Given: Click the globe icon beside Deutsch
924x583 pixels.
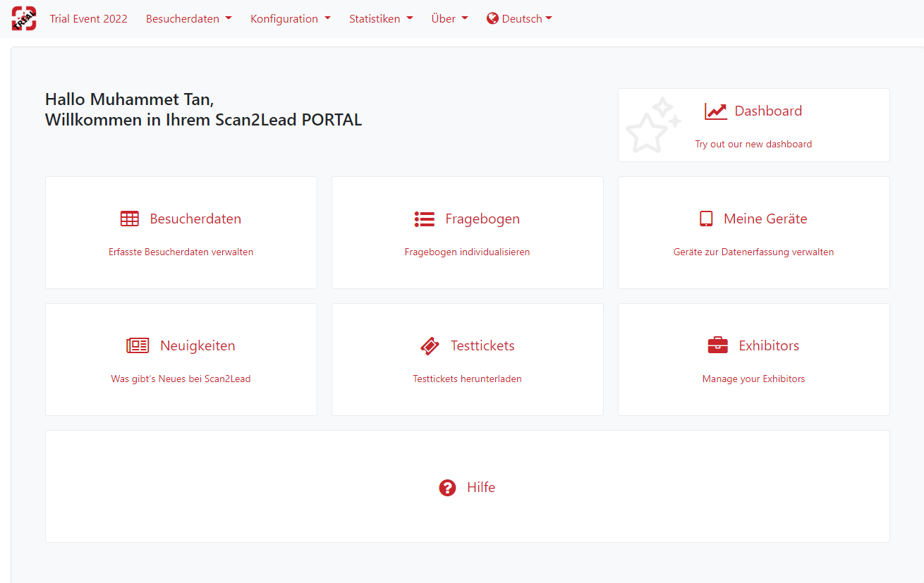Looking at the screenshot, I should coord(492,19).
